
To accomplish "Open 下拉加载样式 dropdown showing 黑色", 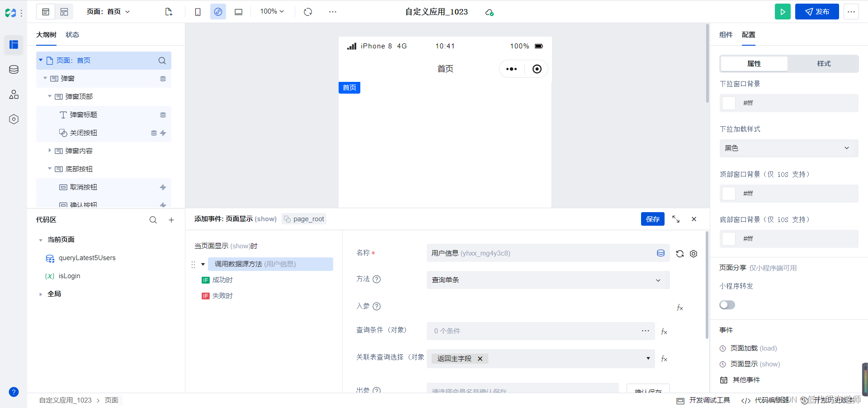I will [788, 148].
